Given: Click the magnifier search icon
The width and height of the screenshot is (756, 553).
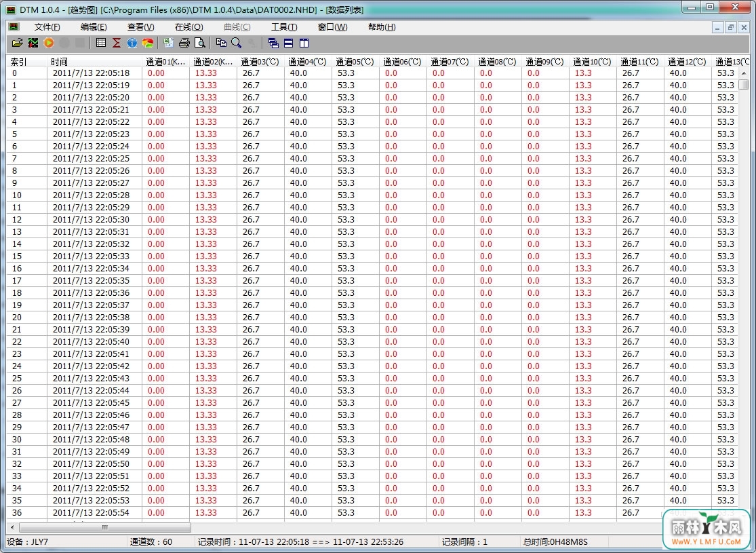Looking at the screenshot, I should click(236, 43).
